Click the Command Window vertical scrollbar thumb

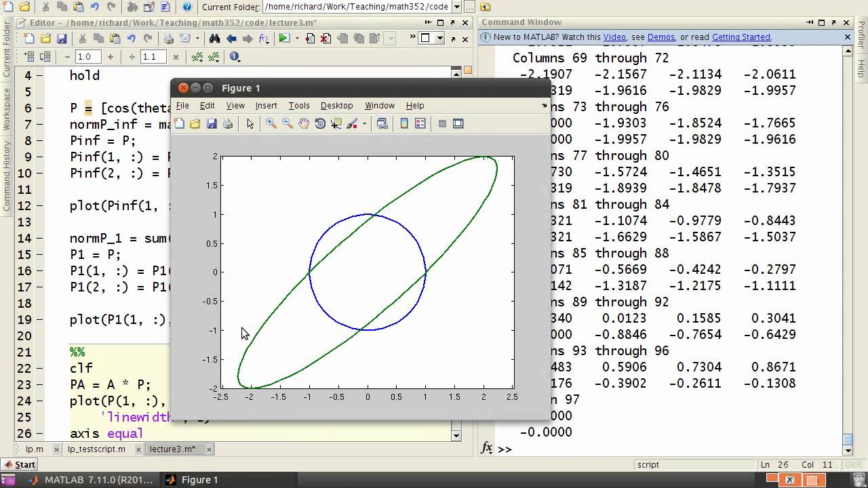pos(847,441)
